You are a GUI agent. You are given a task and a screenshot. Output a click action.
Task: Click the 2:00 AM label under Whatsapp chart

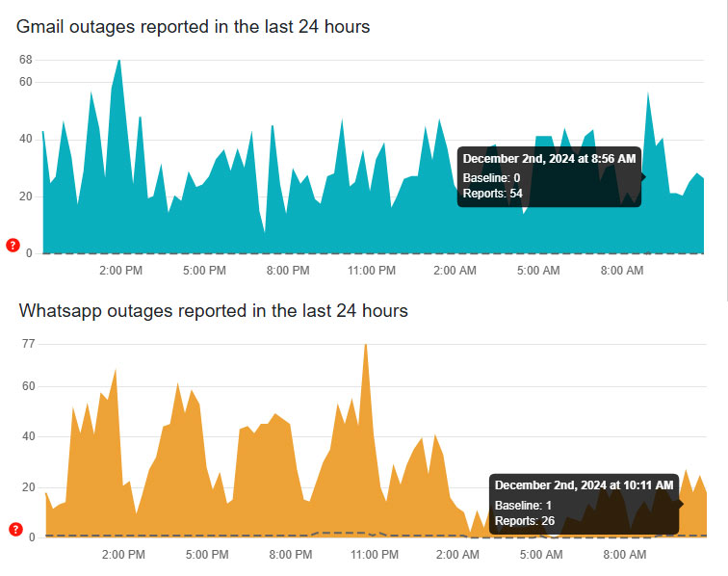coord(457,554)
